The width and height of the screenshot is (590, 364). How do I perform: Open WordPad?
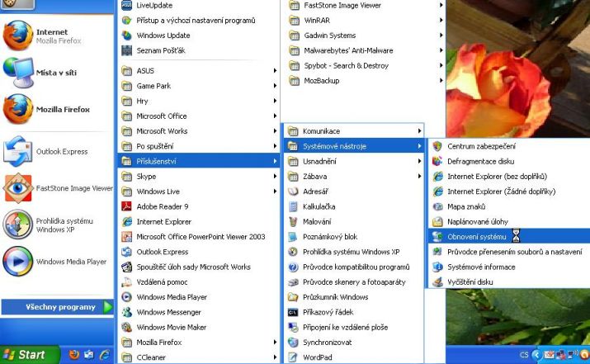[354, 357]
